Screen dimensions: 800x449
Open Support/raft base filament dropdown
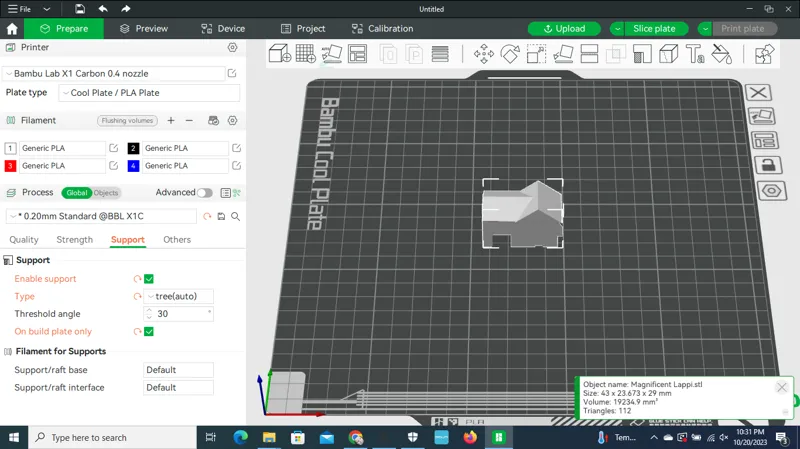tap(178, 370)
